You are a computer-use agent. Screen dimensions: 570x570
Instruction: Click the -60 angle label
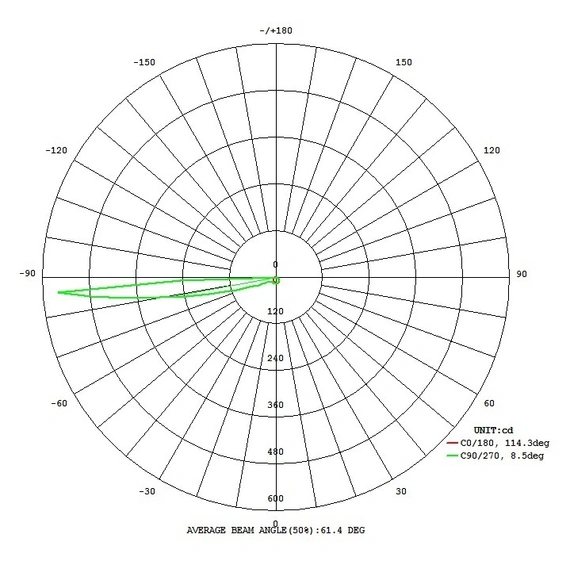[x=59, y=403]
